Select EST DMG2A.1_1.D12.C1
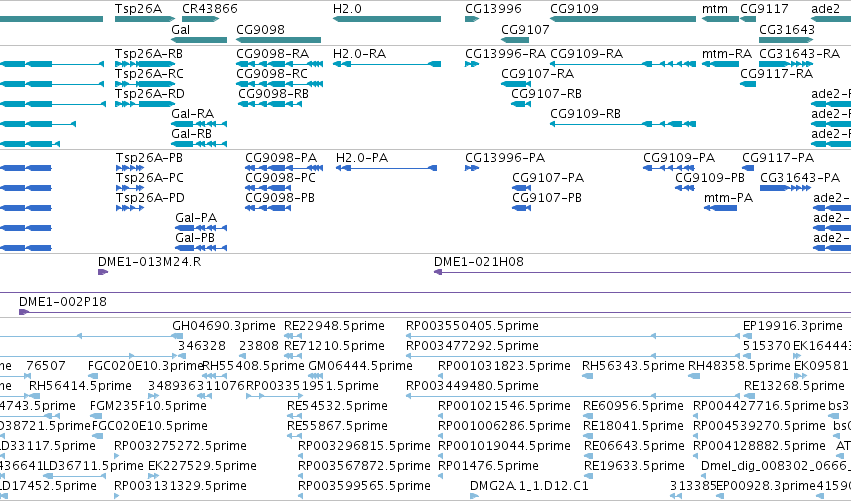 [529, 486]
